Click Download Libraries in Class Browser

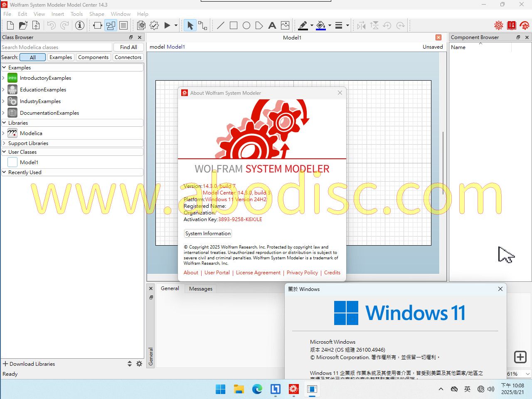tap(29, 364)
